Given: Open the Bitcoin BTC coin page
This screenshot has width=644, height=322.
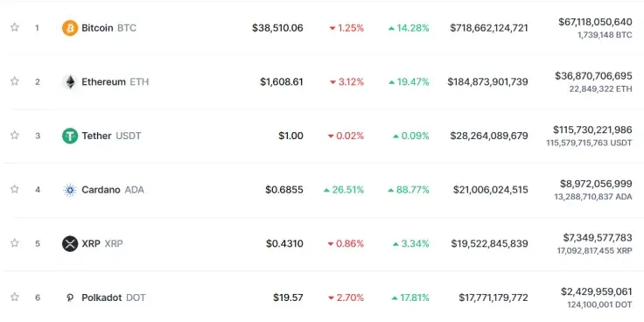Looking at the screenshot, I should click(108, 28).
